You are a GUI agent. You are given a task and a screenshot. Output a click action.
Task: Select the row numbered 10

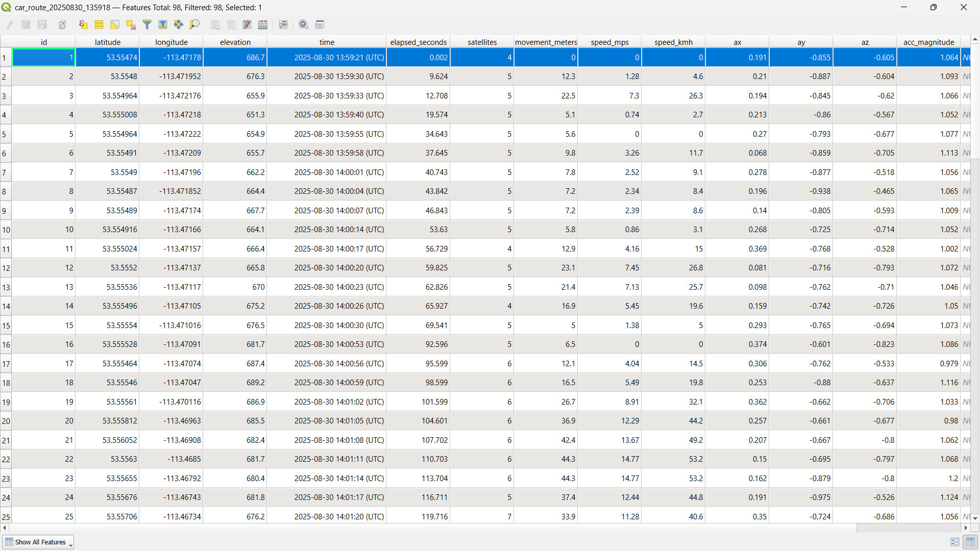[x=6, y=229]
